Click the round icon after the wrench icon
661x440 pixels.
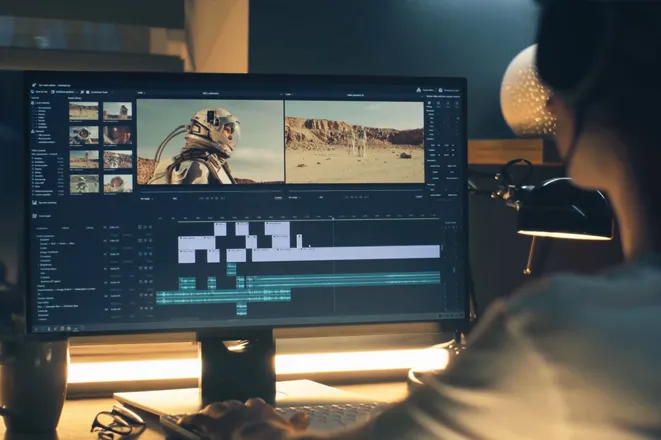click(88, 92)
